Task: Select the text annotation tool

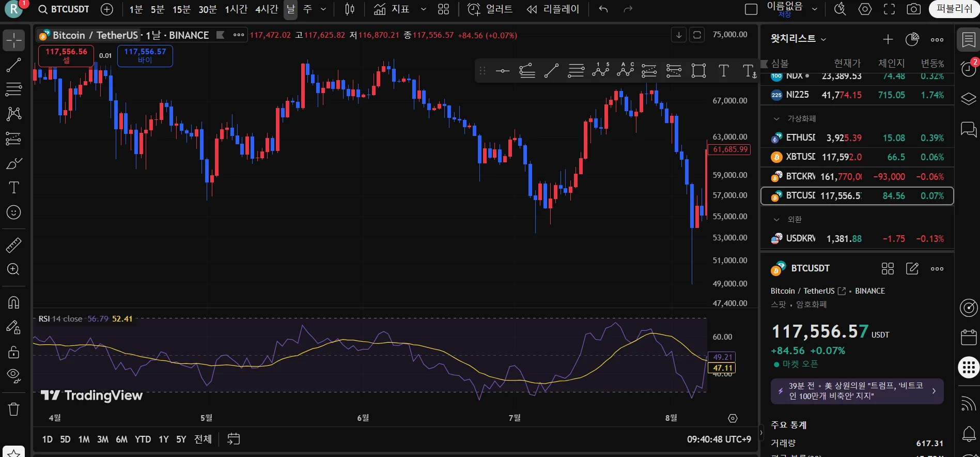Action: [13, 188]
